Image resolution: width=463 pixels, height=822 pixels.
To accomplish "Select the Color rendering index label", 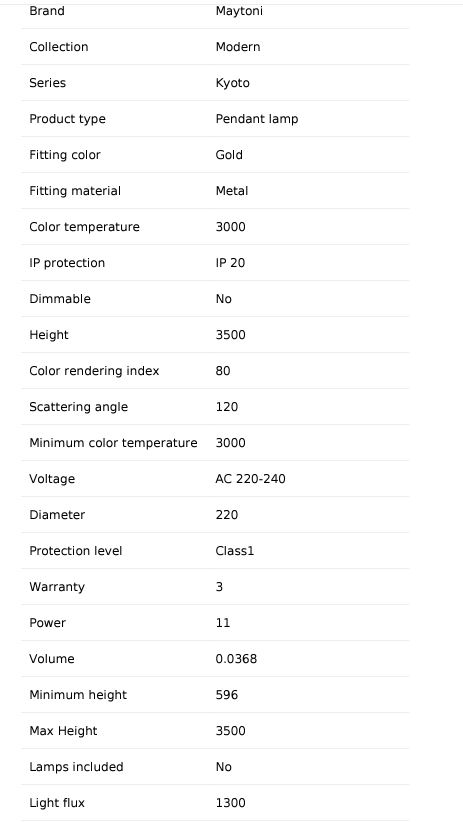I will pos(94,371).
